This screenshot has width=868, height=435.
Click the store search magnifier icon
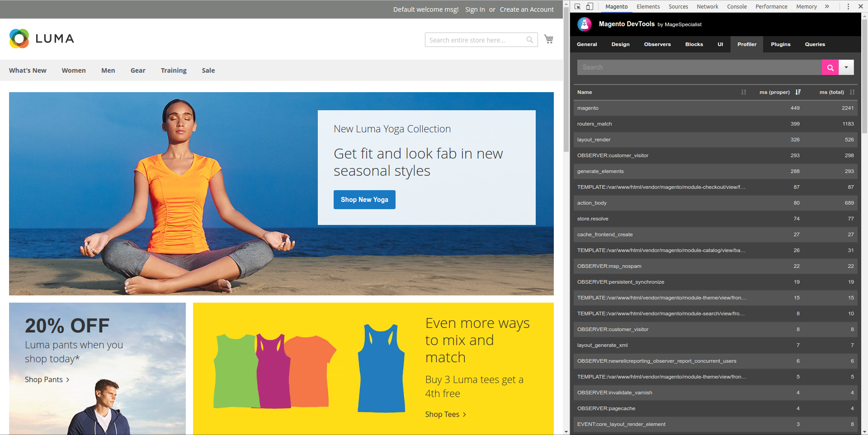530,40
